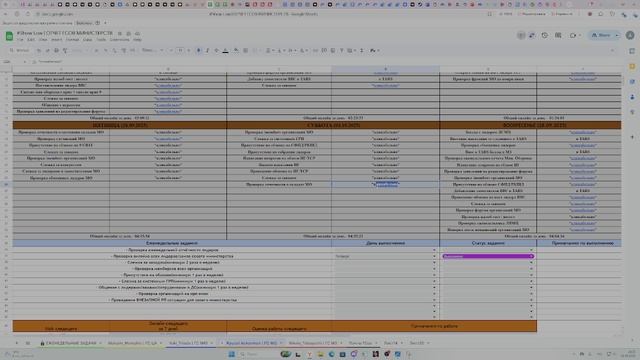640x360 pixels.
Task: Add a new sheet with plus button
Action: click(16, 343)
